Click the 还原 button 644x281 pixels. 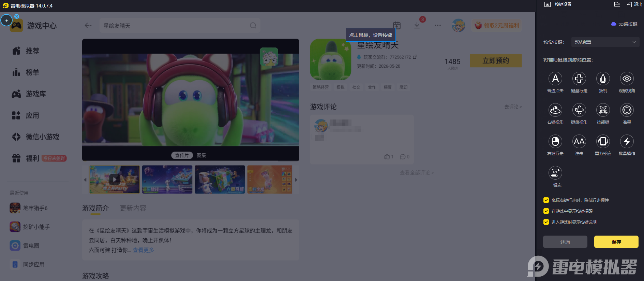(565, 242)
